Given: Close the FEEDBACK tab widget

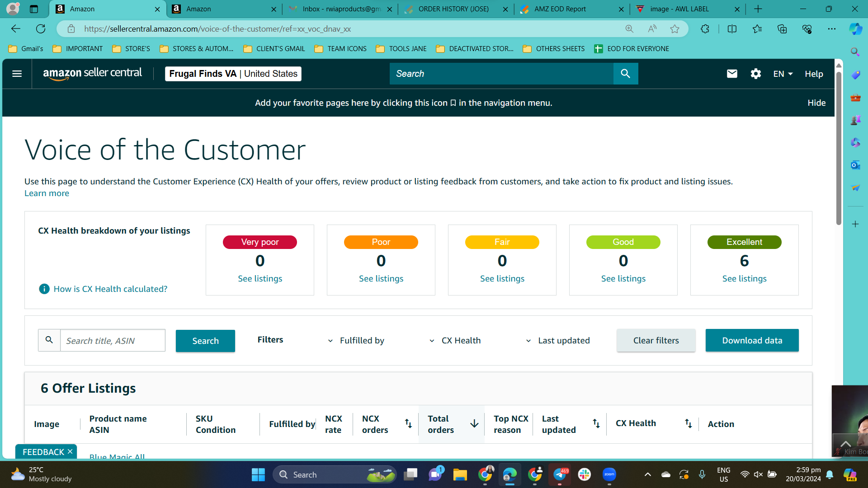Looking at the screenshot, I should tap(70, 451).
